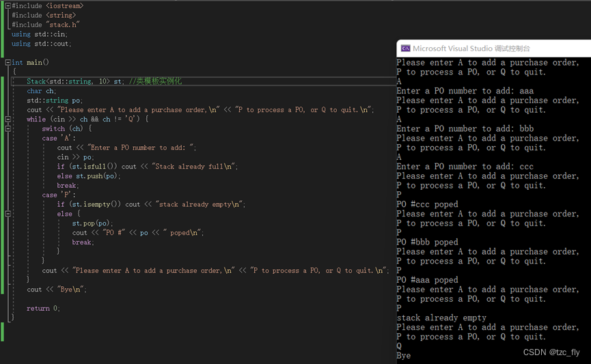Click the Q input in the console

coord(399,346)
